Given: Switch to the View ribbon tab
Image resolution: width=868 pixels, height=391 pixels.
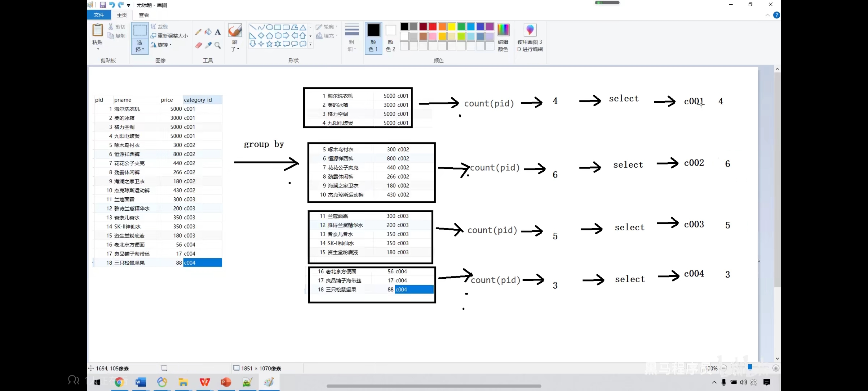Looking at the screenshot, I should 144,15.
